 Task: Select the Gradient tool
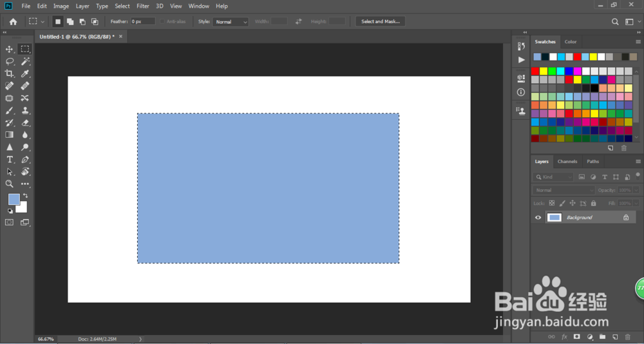coord(9,135)
